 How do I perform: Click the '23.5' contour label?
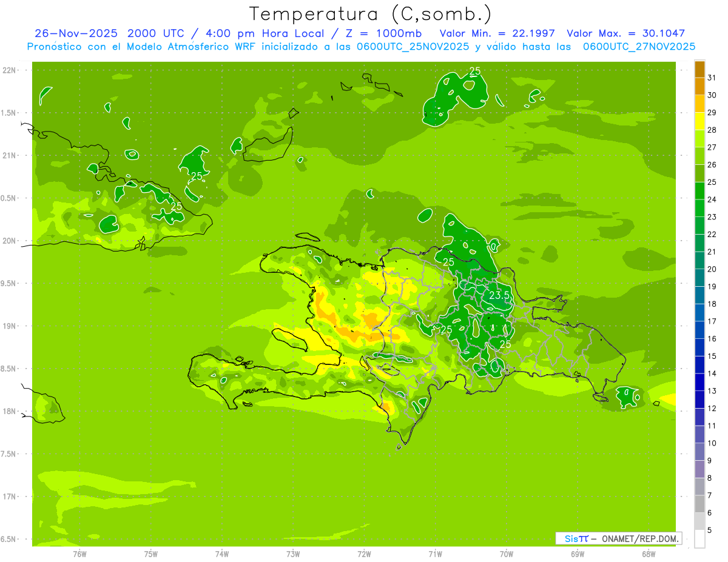point(499,296)
